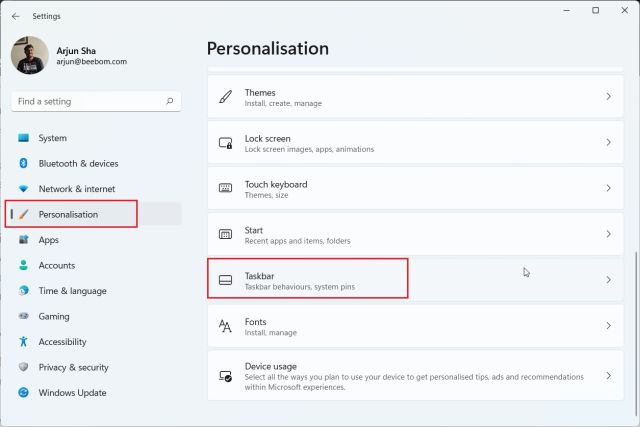Click the search magnifier icon
This screenshot has width=640, height=427.
170,101
